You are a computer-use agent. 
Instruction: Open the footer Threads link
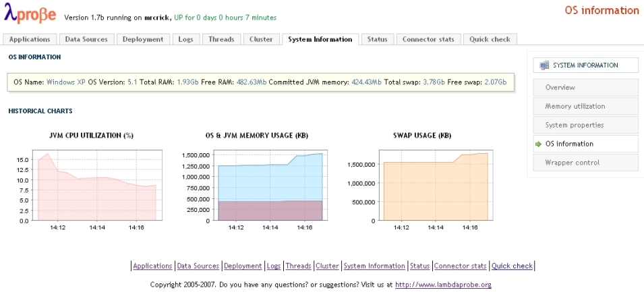click(x=298, y=266)
